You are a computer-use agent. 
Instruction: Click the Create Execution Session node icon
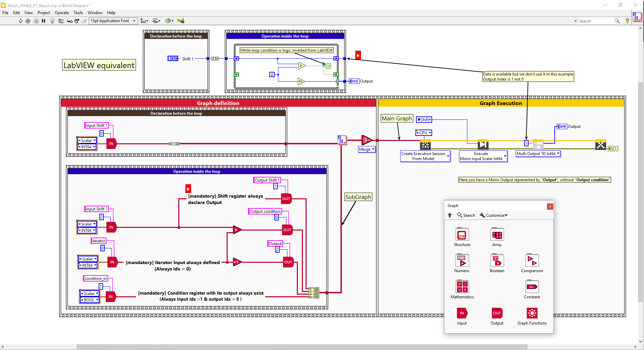pos(425,145)
